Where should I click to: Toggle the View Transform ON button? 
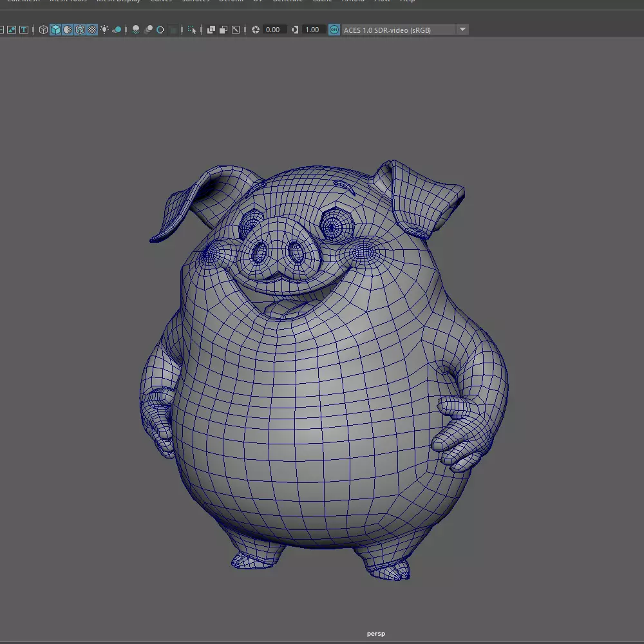pos(334,30)
